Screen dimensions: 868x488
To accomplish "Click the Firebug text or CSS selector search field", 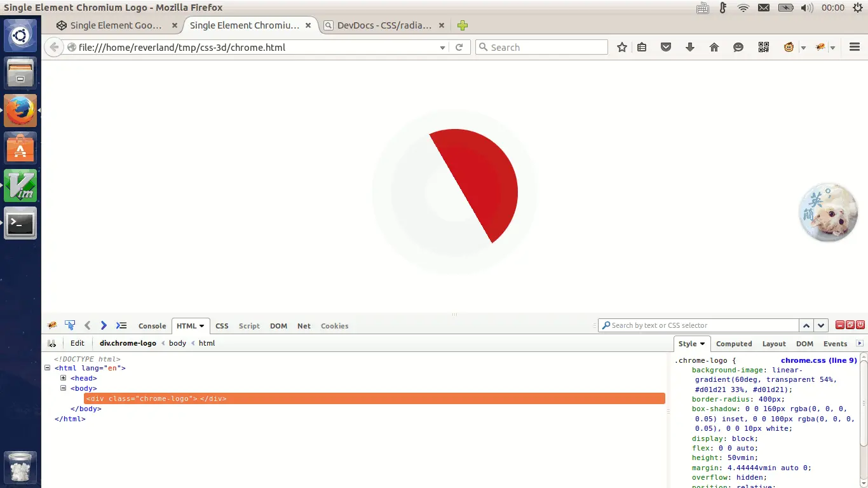I will (x=698, y=325).
